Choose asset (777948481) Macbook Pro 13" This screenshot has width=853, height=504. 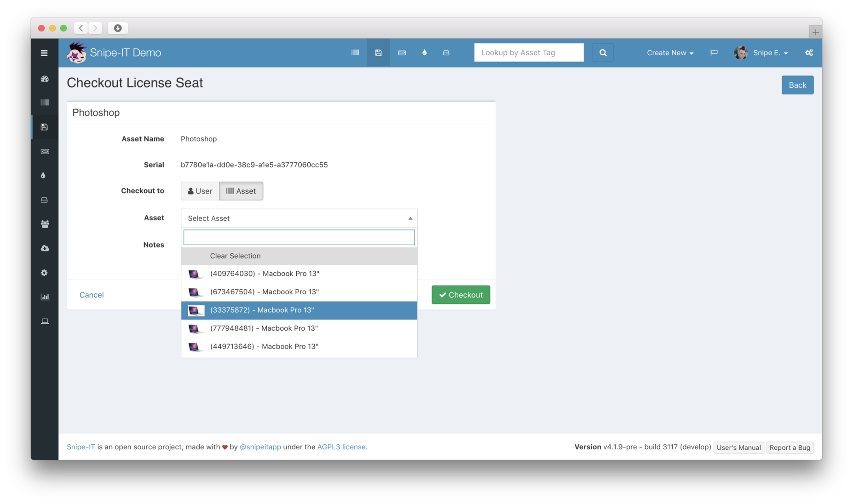299,328
